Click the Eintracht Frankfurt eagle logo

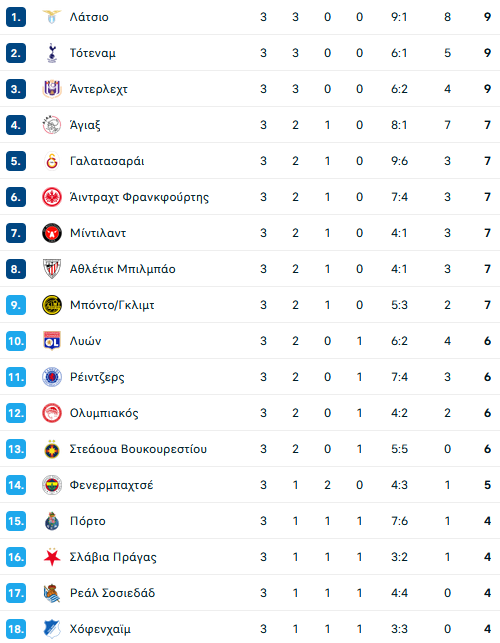(52, 197)
